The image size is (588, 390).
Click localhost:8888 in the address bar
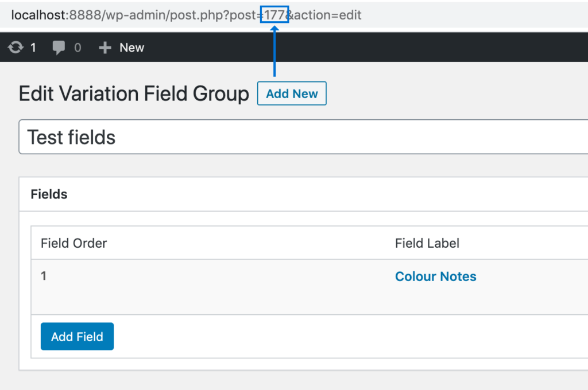tap(55, 15)
